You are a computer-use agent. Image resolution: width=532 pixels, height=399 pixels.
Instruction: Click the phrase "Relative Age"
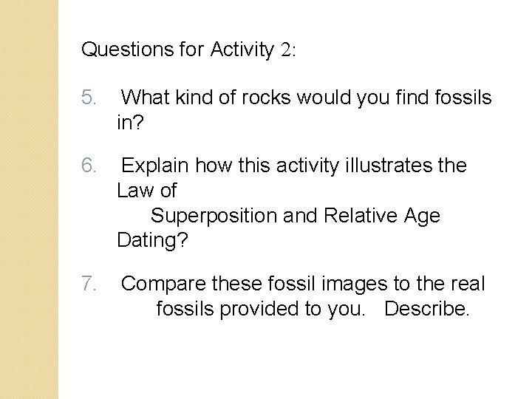coord(382,216)
